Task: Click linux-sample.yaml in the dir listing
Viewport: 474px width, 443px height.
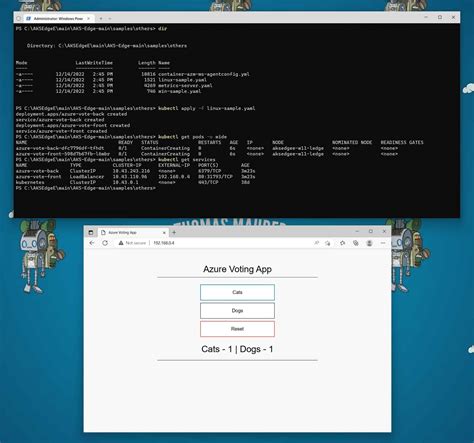Action: coord(182,80)
